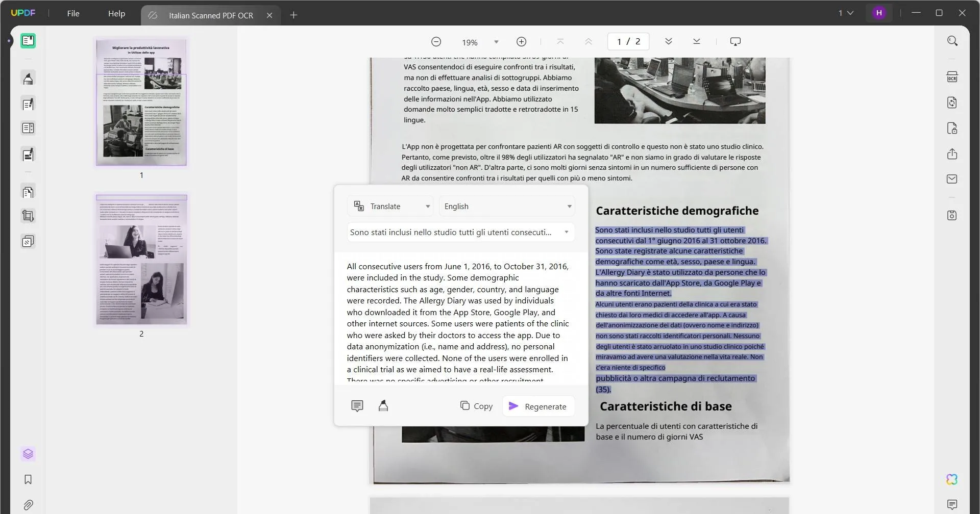The height and width of the screenshot is (514, 980).
Task: Open the attachments icon at sidebar bottom
Action: (x=28, y=505)
